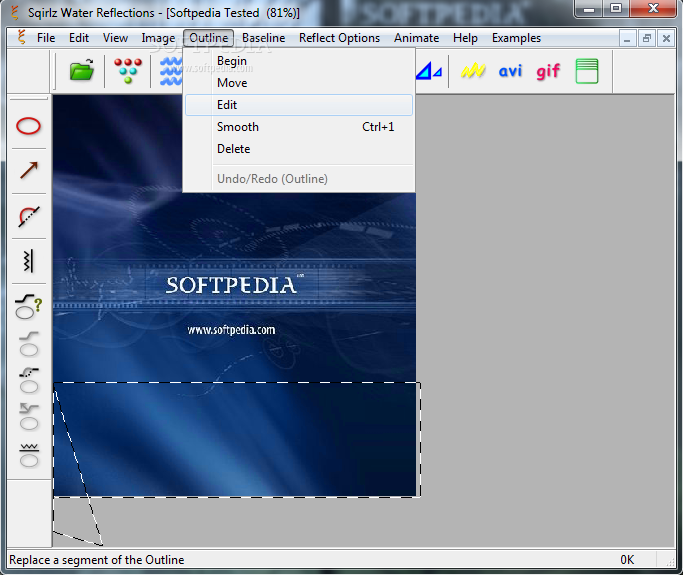683x575 pixels.
Task: Open the Animate menu
Action: 416,38
